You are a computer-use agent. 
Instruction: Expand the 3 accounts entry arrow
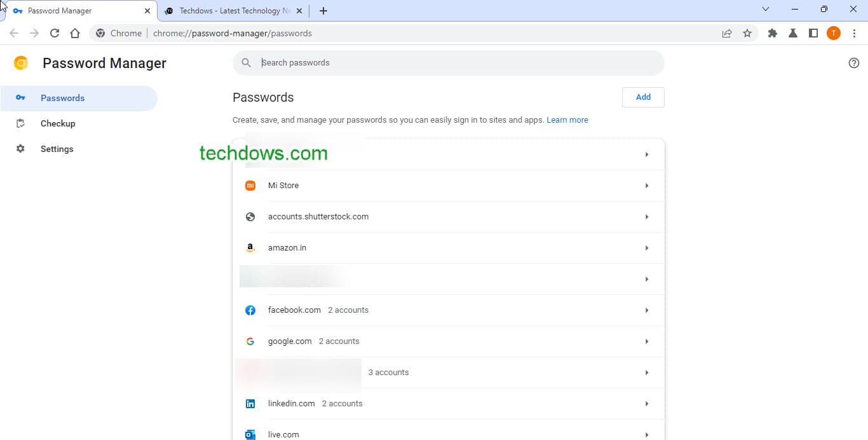[647, 373]
